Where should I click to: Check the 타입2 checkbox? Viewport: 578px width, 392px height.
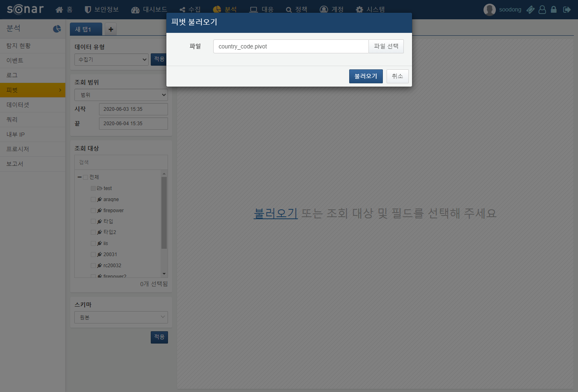tap(93, 232)
